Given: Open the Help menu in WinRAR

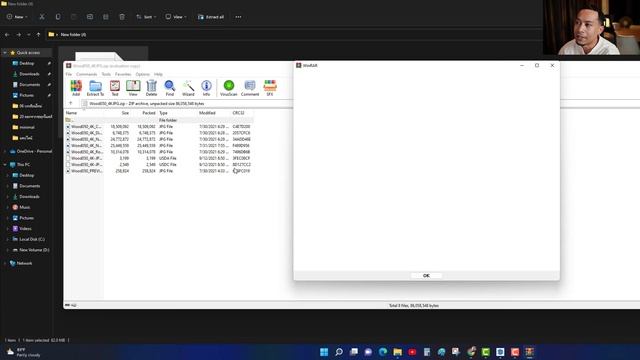Looking at the screenshot, I should coord(158,74).
